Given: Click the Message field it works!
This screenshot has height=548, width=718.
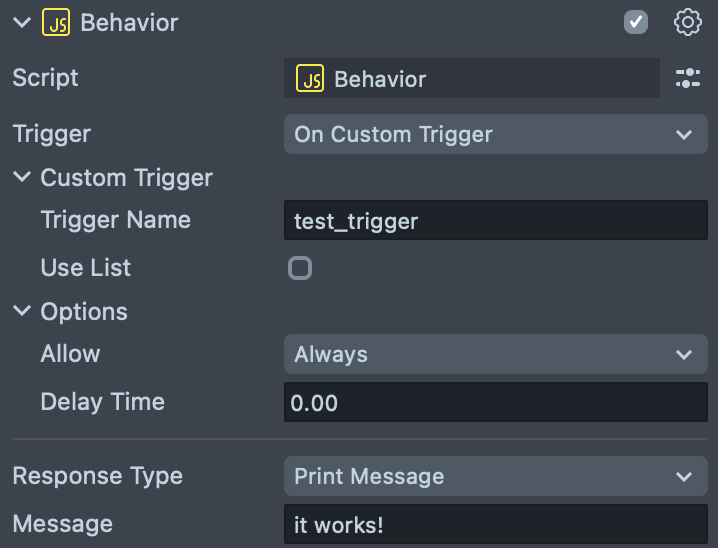Looking at the screenshot, I should pyautogui.click(x=495, y=524).
